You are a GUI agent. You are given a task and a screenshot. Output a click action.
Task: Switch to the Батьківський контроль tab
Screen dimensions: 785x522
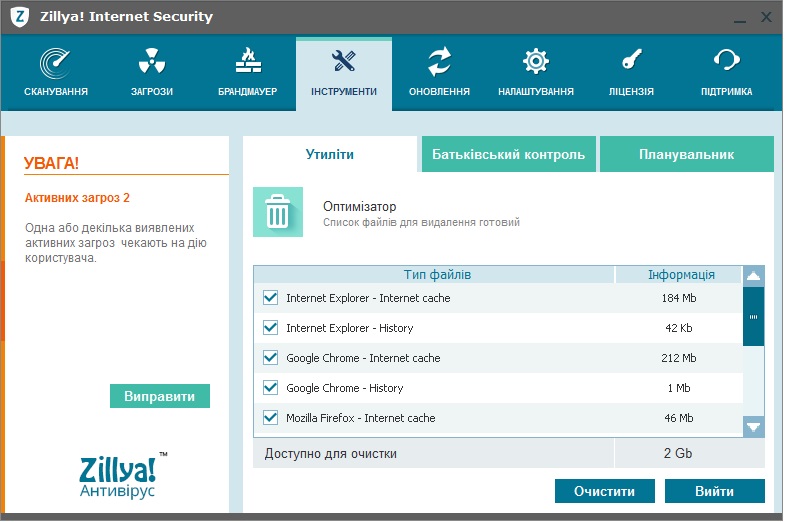point(509,154)
